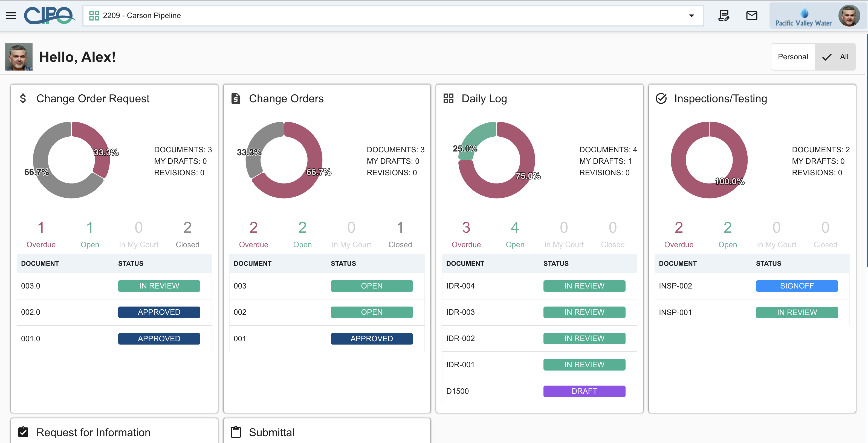868x443 pixels.
Task: Open the mail envelope icon
Action: [751, 16]
